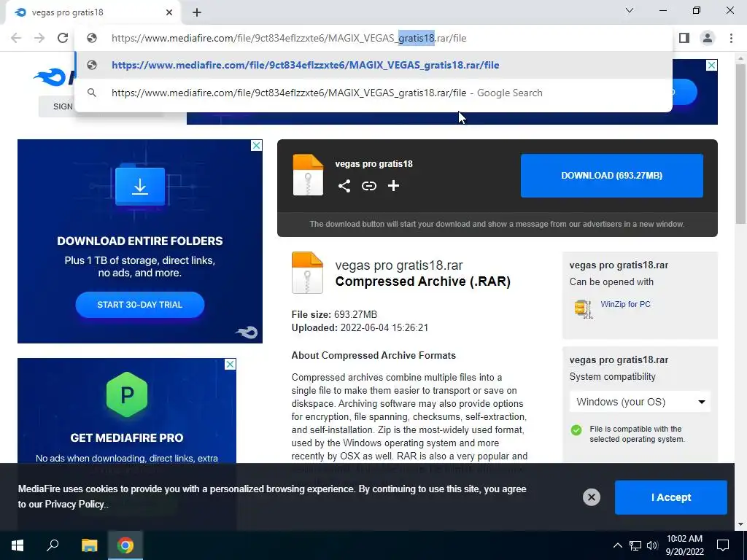Open the Chrome three-dot menu
Image resolution: width=747 pixels, height=560 pixels.
click(x=731, y=38)
